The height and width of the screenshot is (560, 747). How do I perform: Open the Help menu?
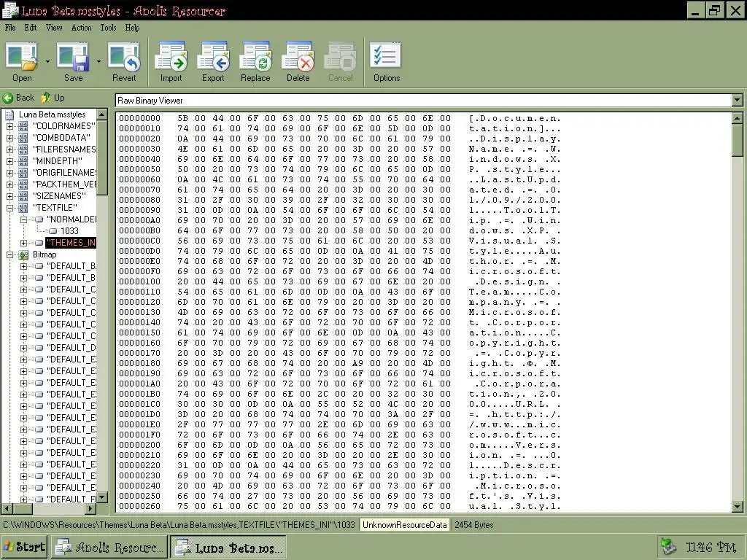tap(133, 28)
